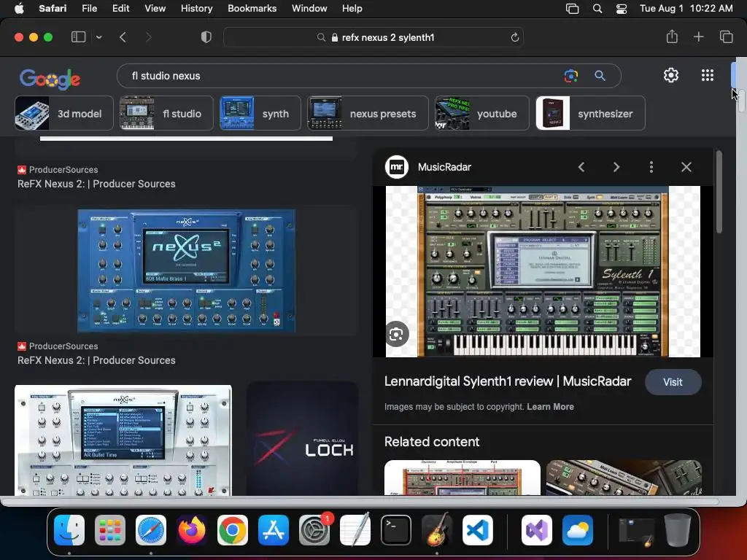This screenshot has height=560, width=747.
Task: Click the Visit button
Action: pos(673,382)
